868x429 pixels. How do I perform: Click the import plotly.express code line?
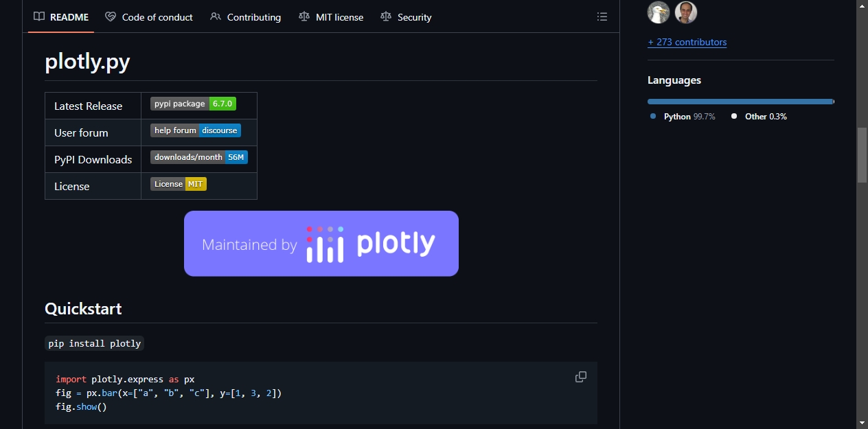125,379
